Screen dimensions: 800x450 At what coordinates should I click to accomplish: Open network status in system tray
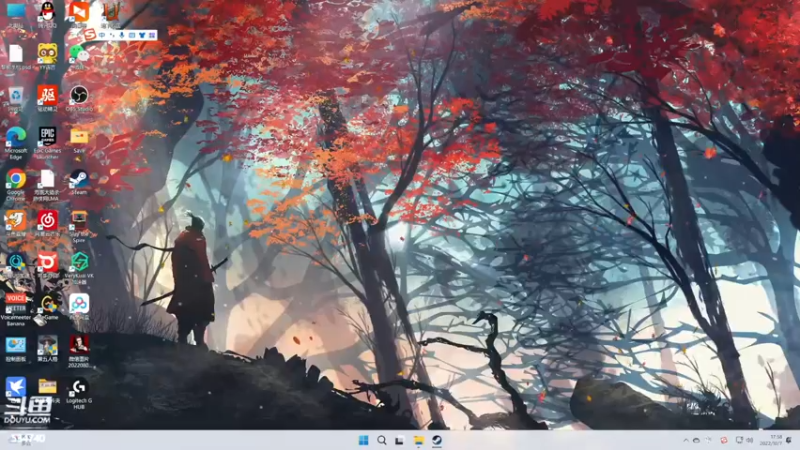tap(739, 440)
